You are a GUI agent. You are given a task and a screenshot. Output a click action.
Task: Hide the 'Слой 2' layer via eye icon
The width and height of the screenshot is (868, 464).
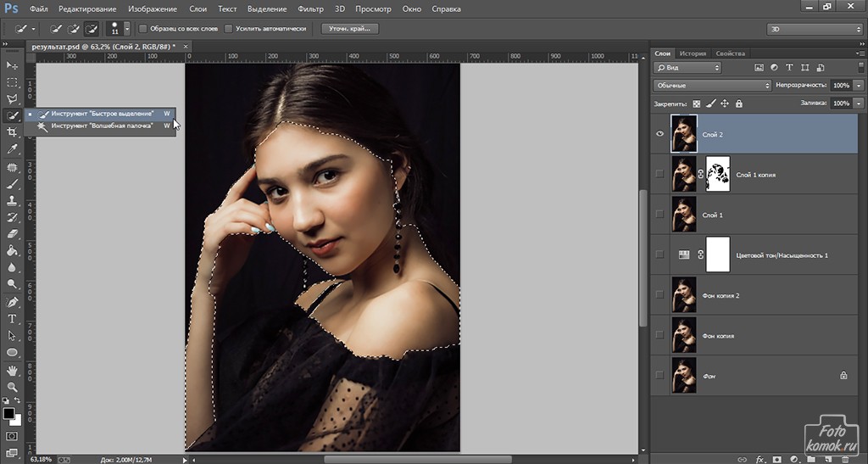click(660, 134)
